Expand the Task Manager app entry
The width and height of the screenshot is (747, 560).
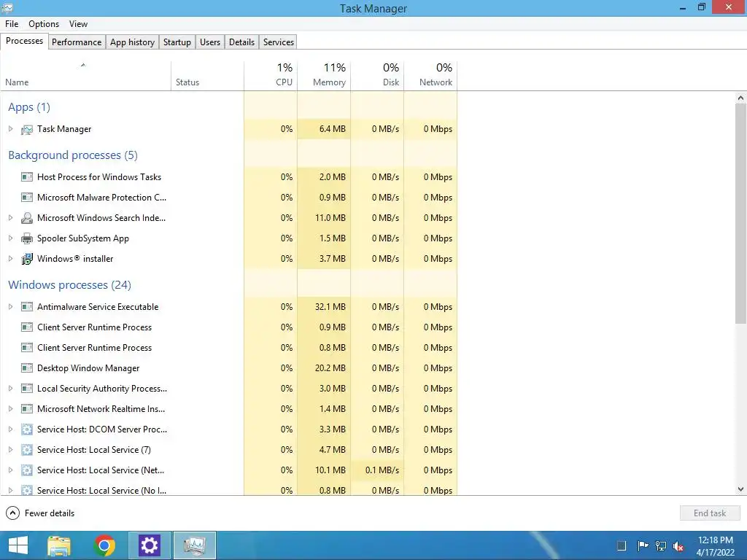tap(10, 129)
